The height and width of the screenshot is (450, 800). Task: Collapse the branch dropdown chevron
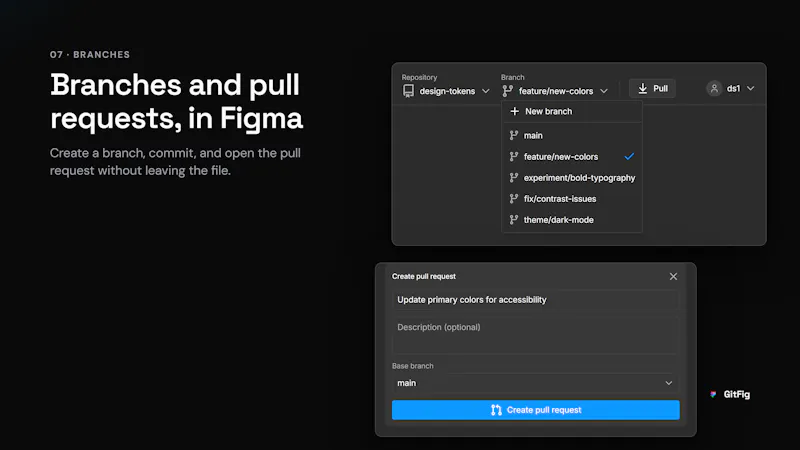(604, 91)
